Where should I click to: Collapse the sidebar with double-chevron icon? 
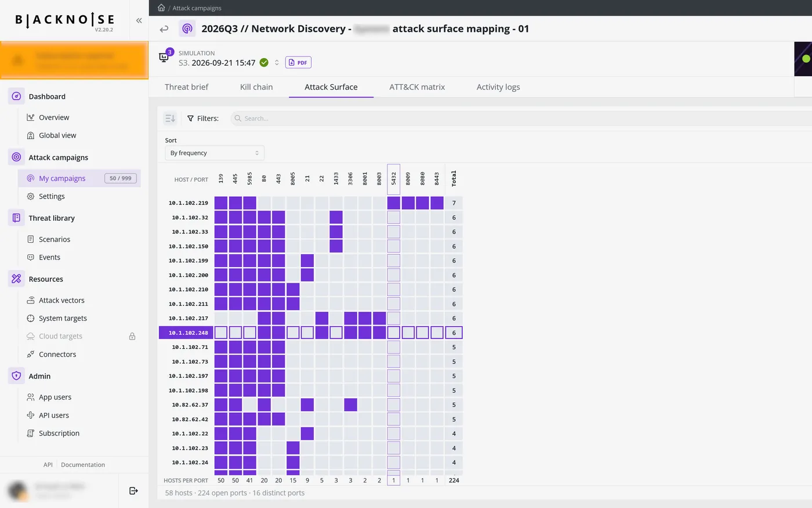[x=139, y=20]
